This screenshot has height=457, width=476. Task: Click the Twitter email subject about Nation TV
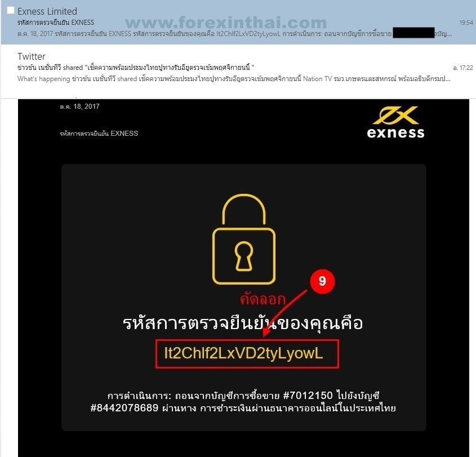point(136,68)
